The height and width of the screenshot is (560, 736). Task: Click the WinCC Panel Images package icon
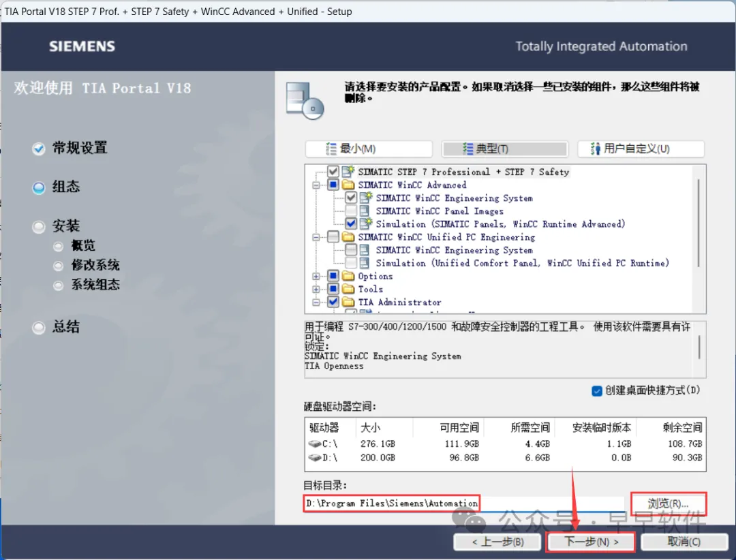(364, 211)
